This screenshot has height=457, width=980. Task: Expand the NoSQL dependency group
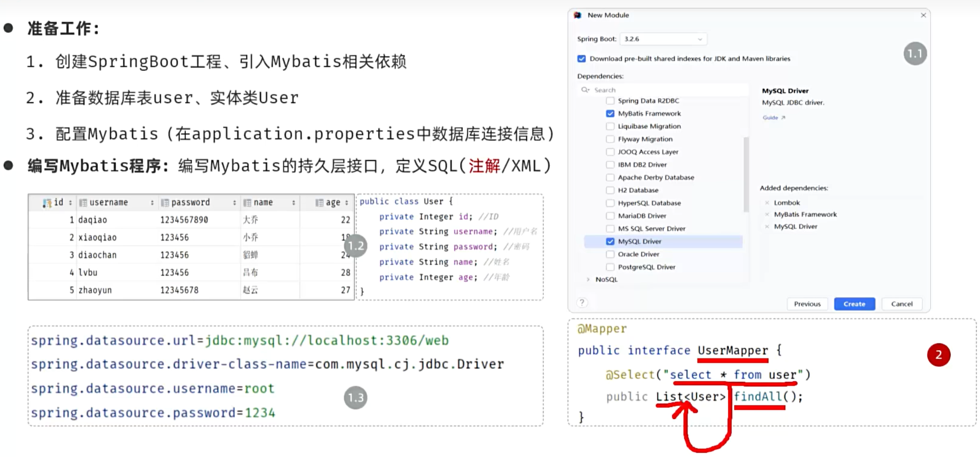[588, 279]
